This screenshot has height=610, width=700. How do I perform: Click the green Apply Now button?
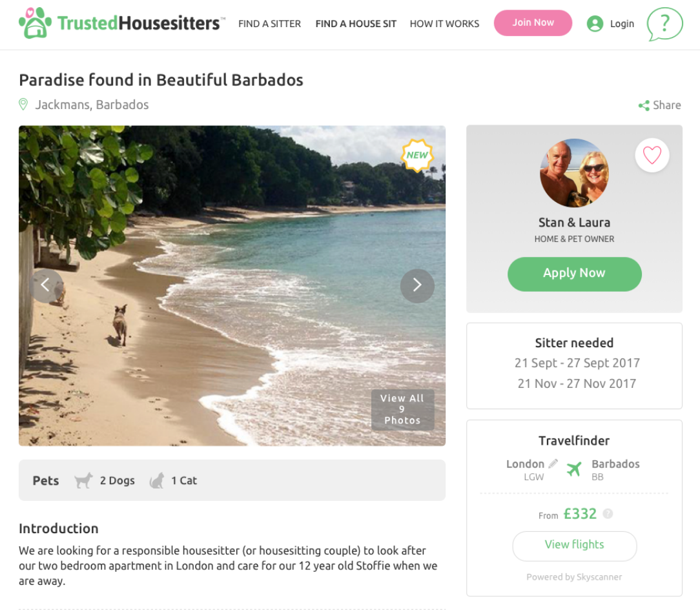(x=574, y=274)
